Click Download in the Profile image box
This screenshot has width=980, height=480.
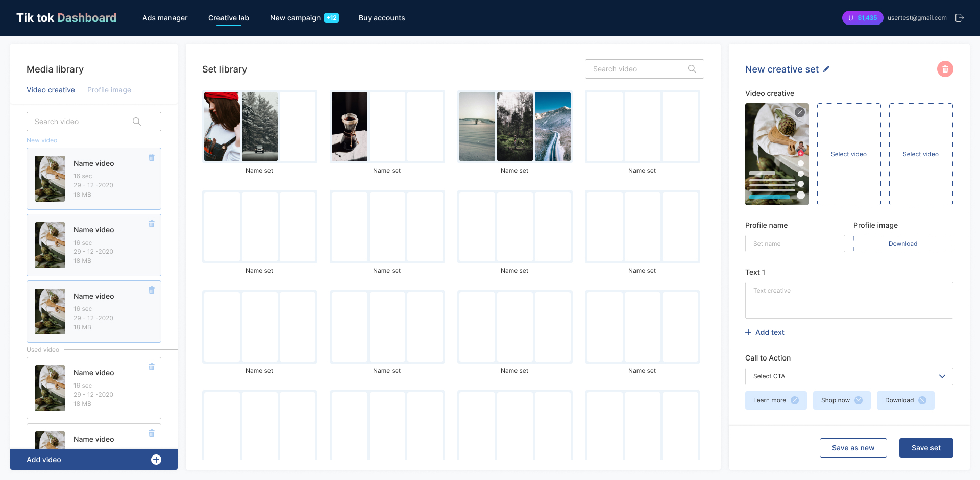click(x=903, y=244)
